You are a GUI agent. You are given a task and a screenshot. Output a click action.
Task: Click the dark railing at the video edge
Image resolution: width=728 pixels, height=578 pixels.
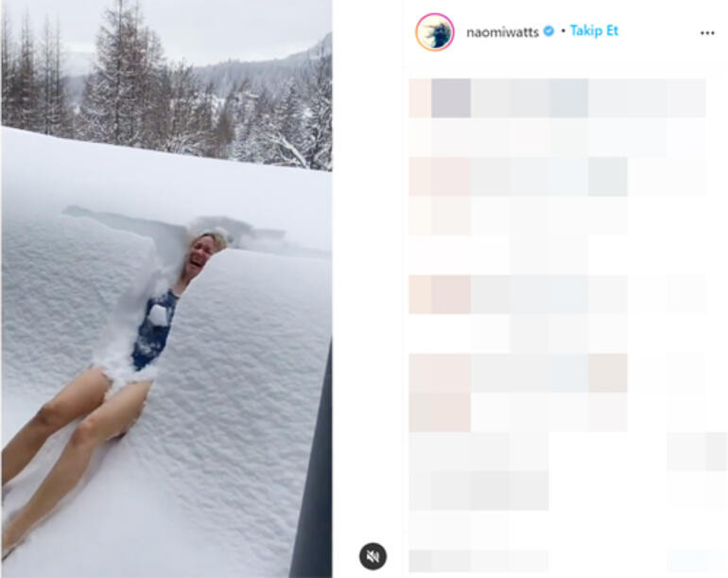point(313,464)
